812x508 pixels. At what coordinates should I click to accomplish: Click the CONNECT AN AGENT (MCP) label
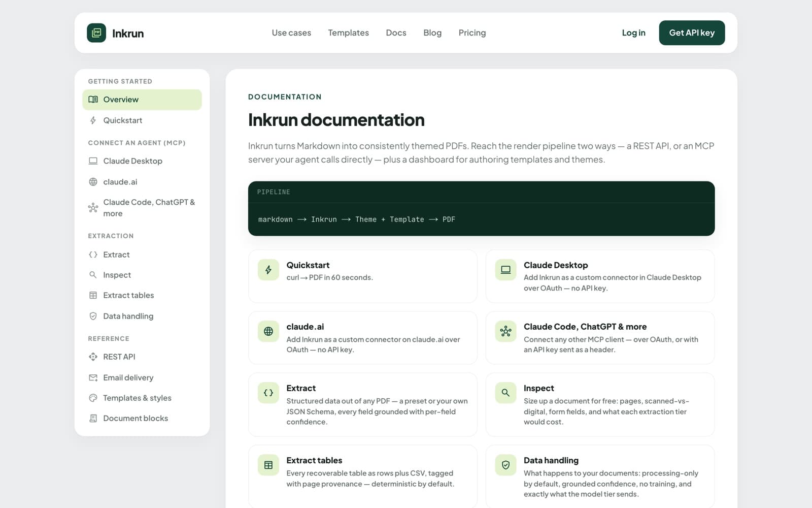[x=137, y=143]
